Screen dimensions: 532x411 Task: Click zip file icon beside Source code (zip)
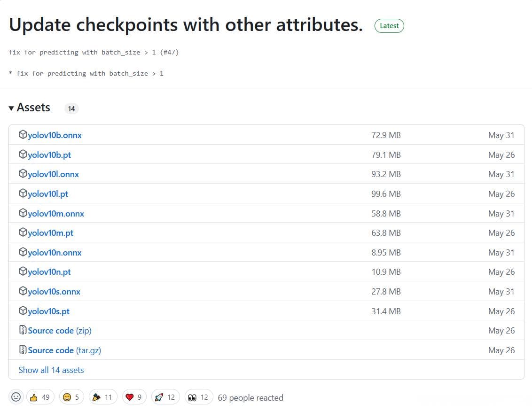tap(23, 331)
